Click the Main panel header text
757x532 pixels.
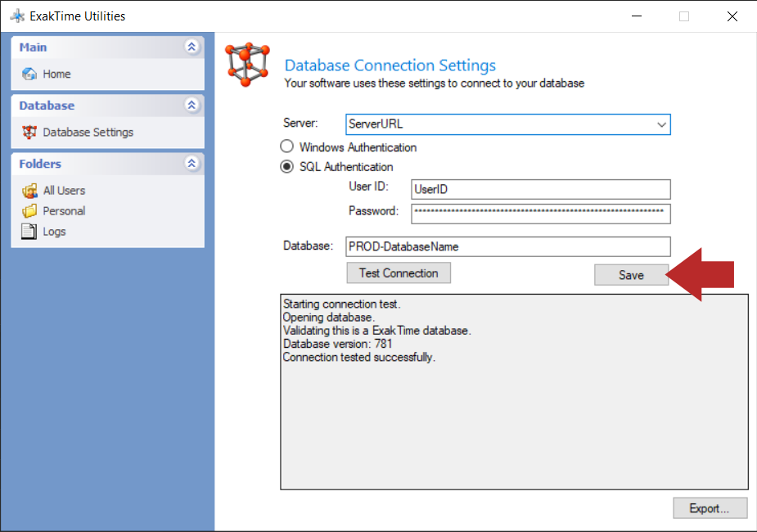[33, 47]
